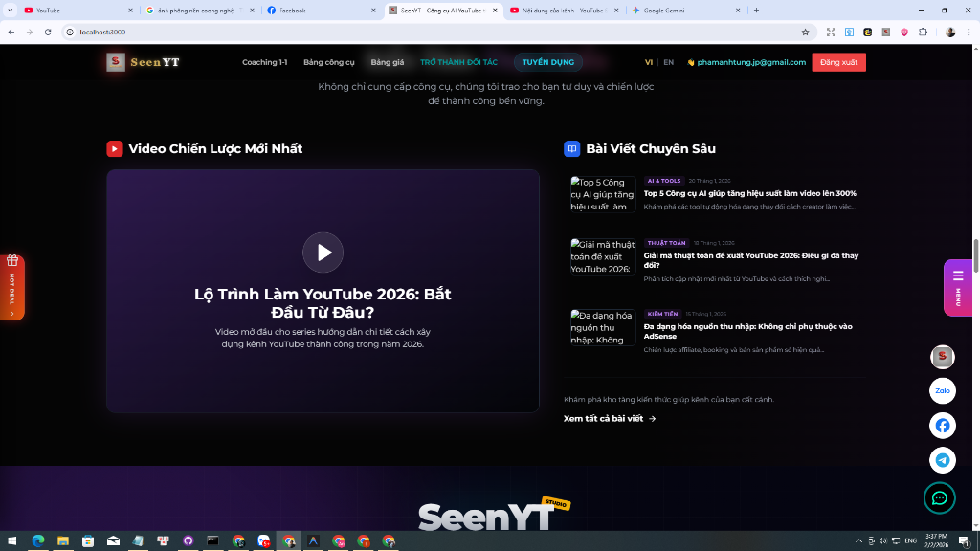980x551 pixels.
Task: Open the Top 5 Công cụ AI article thumbnail
Action: coord(603,193)
